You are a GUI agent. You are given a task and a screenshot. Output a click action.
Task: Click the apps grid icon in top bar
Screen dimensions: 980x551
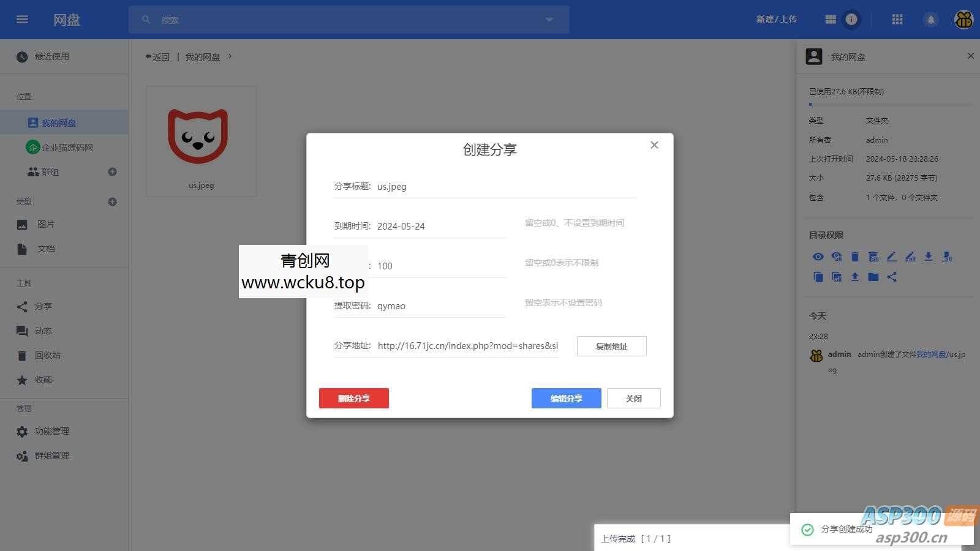[897, 19]
